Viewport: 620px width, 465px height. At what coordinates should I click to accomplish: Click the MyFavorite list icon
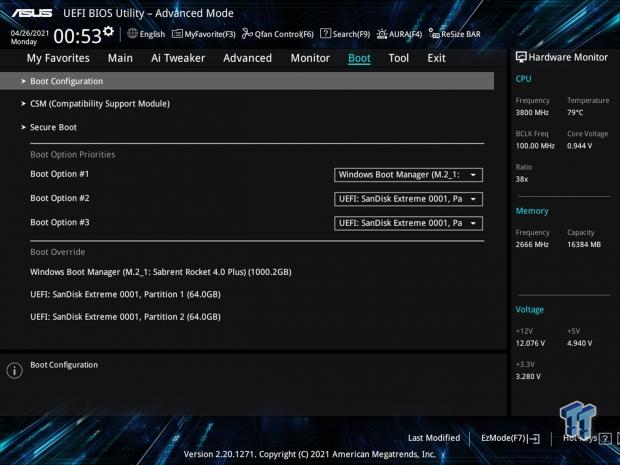coord(177,34)
